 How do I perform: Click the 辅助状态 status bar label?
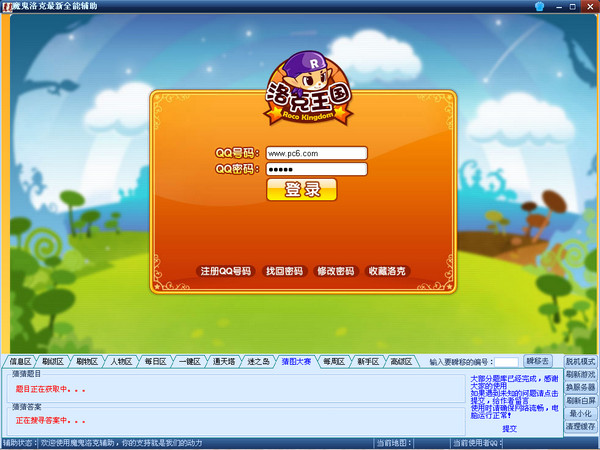(x=20, y=443)
